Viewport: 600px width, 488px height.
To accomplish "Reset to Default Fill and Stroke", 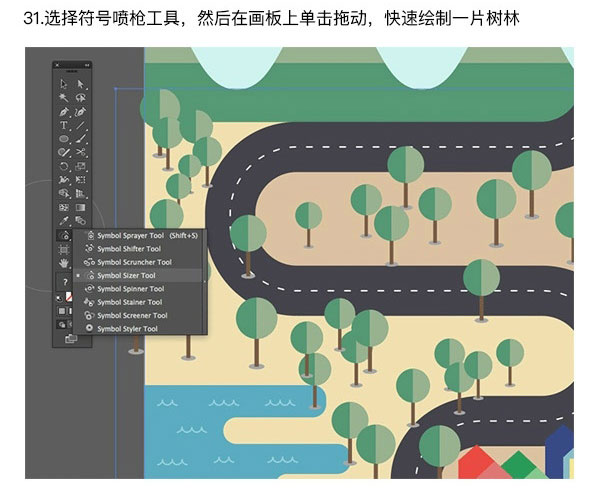I will tap(60, 298).
